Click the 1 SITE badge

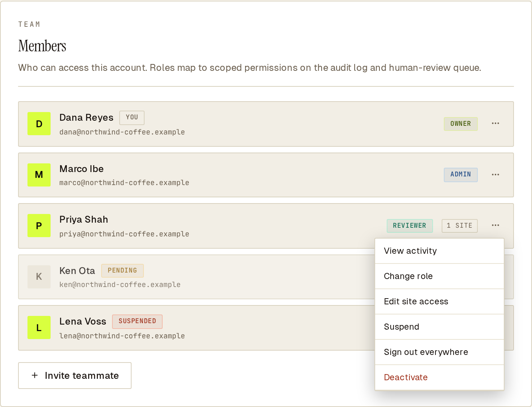pyautogui.click(x=460, y=226)
